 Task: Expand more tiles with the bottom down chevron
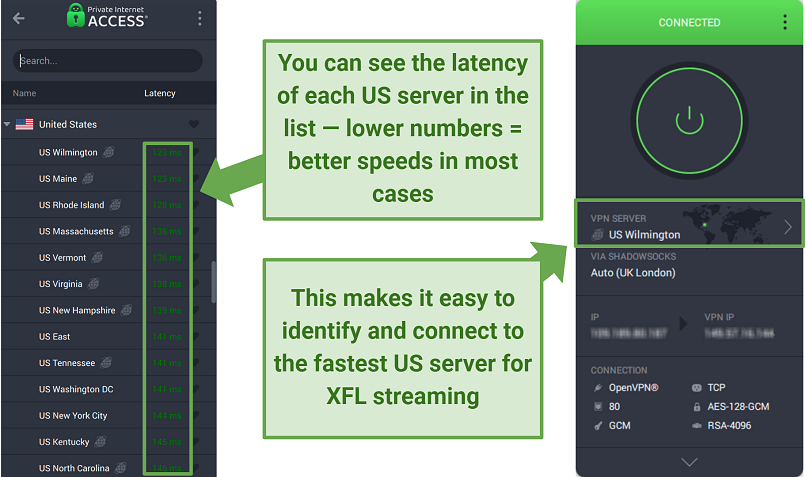pos(689,462)
